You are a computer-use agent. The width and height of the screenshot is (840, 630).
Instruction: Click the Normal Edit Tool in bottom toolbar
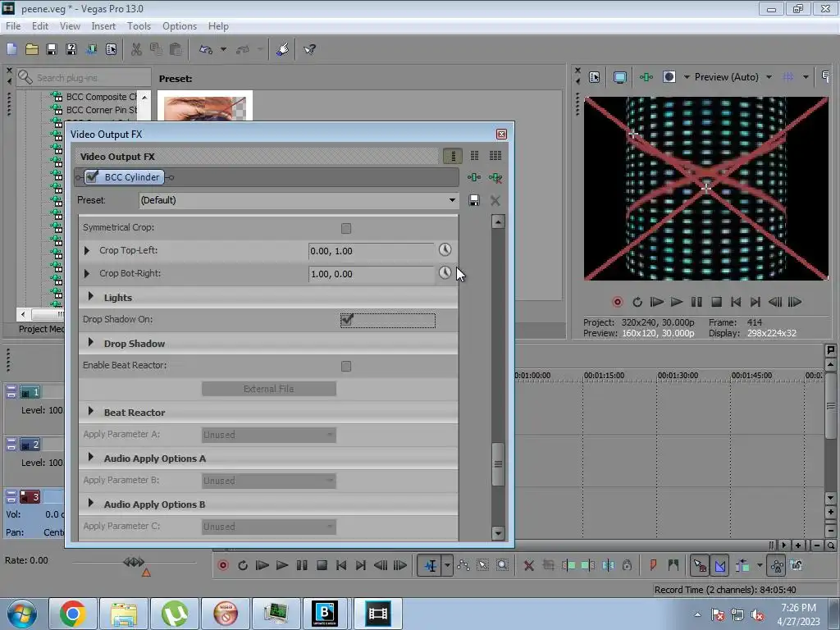tap(430, 565)
